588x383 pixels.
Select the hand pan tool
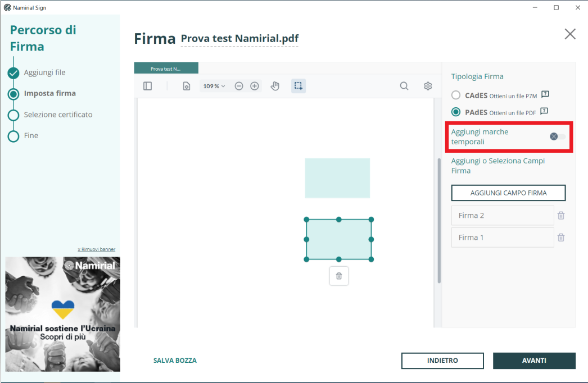point(275,86)
